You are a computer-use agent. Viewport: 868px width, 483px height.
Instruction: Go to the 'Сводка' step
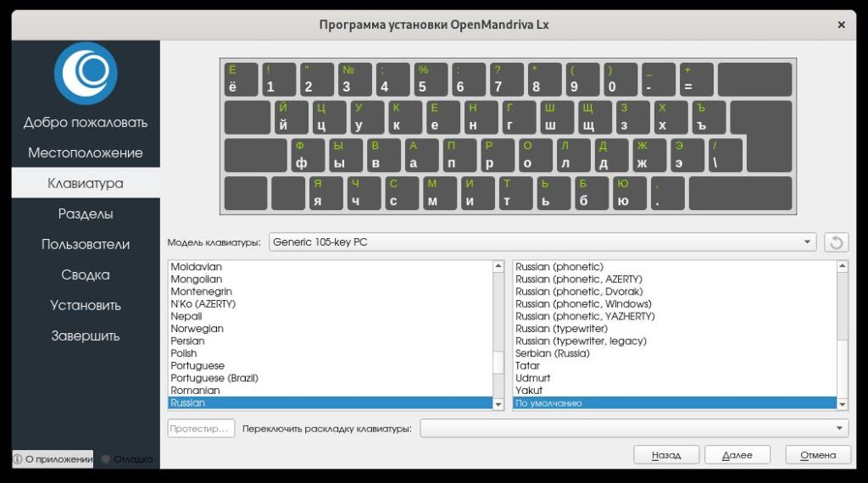(86, 275)
